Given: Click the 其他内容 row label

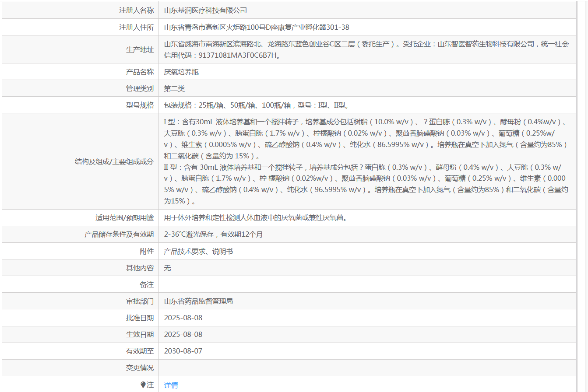Looking at the screenshot, I should [x=140, y=268].
